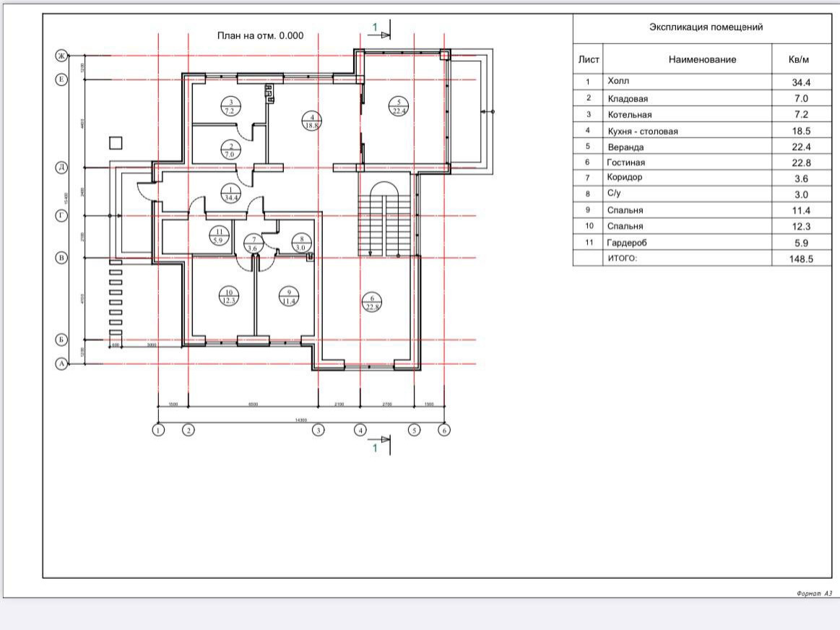Screen dimensions: 840x630
Task: Click grid axis bubble А at lower left
Action: pyautogui.click(x=61, y=364)
